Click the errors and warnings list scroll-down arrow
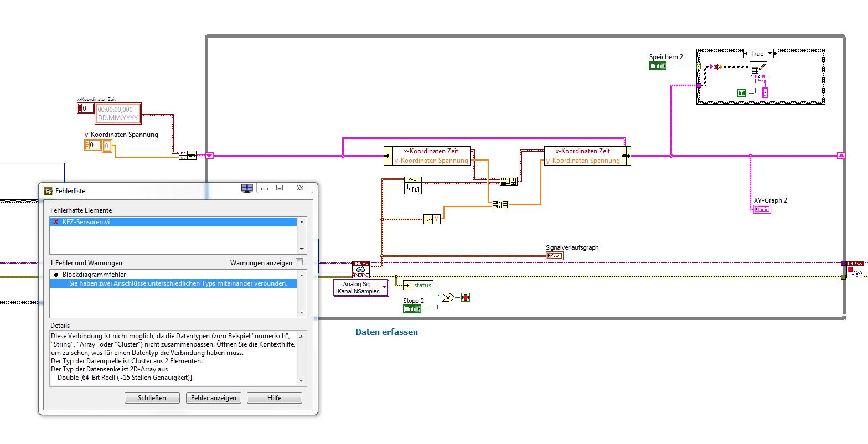This screenshot has height=444, width=868. [x=302, y=313]
